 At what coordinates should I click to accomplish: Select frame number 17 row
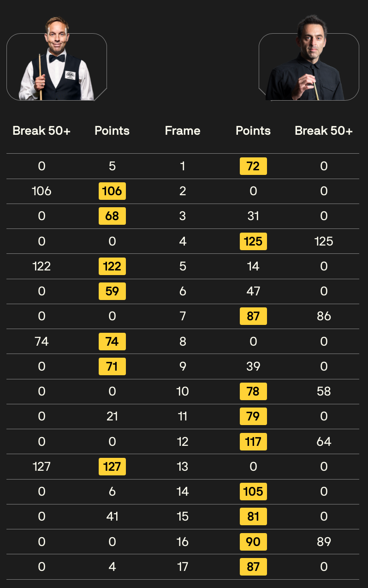point(183,567)
